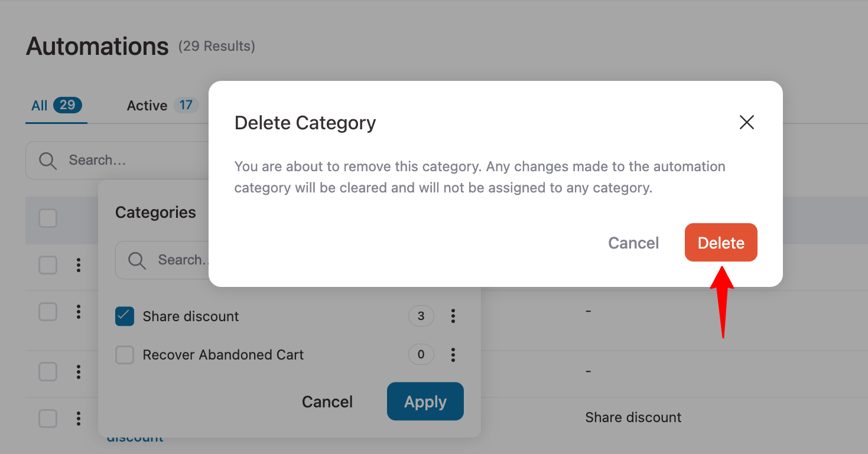Uncheck the Share discount category checkbox
This screenshot has height=454, width=868.
click(x=125, y=316)
